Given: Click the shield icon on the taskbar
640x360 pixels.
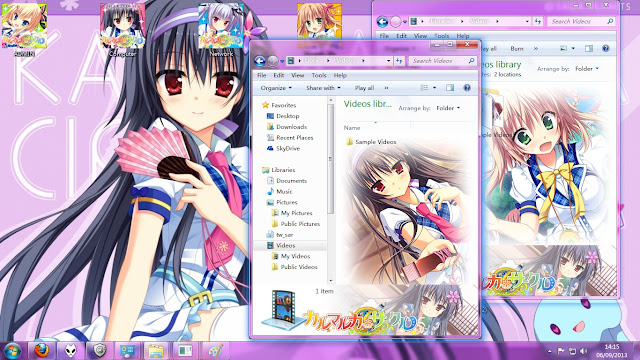Looking at the screenshot, I should 100,351.
